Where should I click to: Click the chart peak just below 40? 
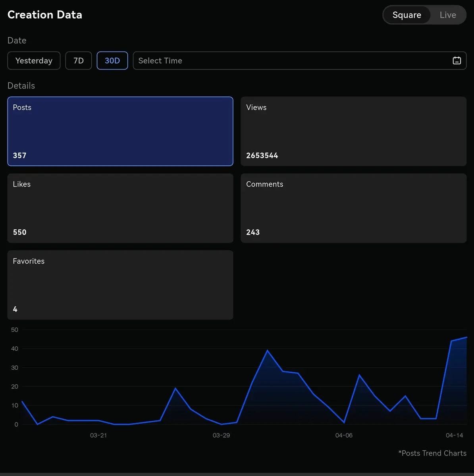coord(267,351)
